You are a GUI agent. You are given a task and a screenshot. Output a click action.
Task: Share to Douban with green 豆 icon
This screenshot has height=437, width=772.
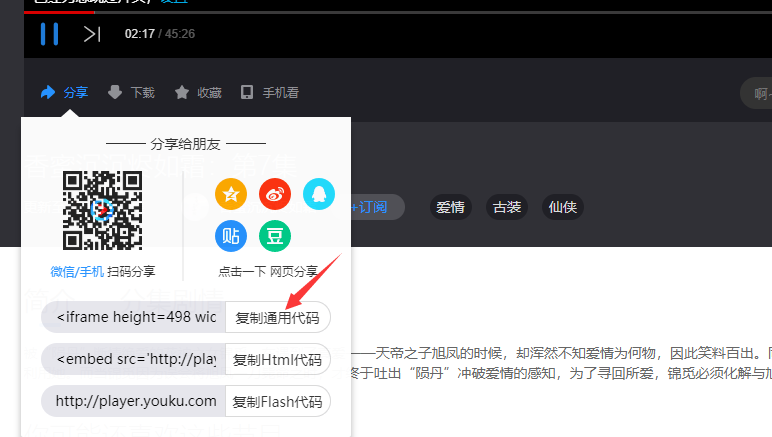coord(275,236)
